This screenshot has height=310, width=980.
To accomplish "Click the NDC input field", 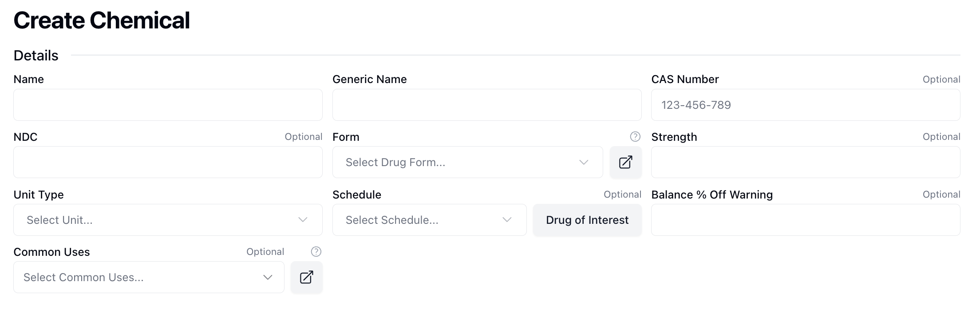I will click(x=168, y=162).
